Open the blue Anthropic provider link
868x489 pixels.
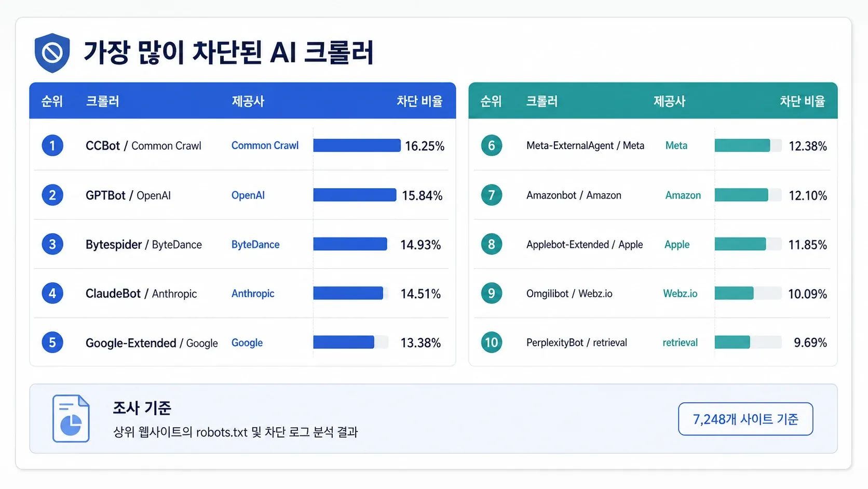pyautogui.click(x=253, y=294)
